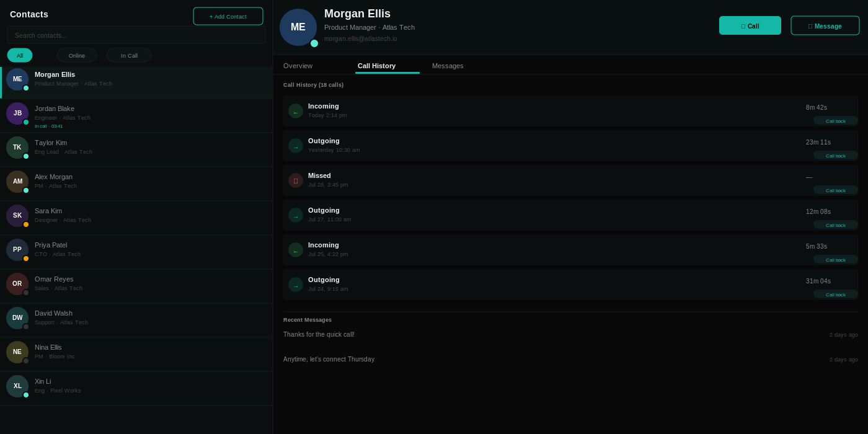Click the missed call icon for Jul 28

coord(296,180)
